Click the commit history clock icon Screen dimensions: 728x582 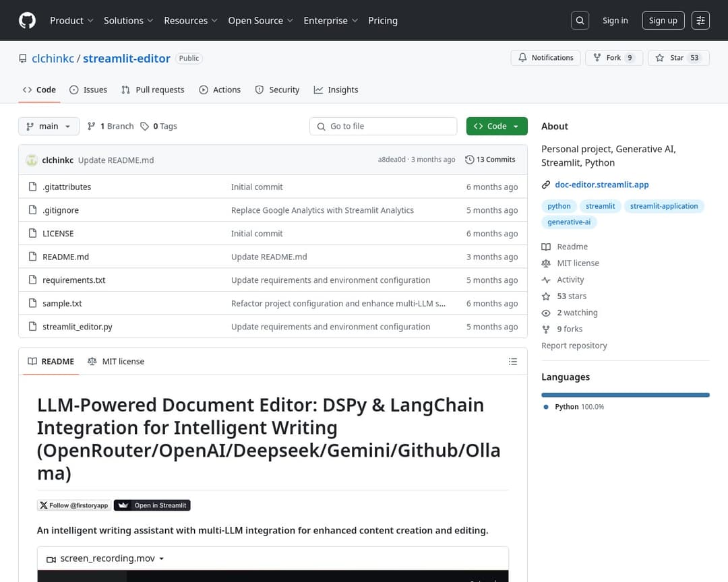(469, 160)
